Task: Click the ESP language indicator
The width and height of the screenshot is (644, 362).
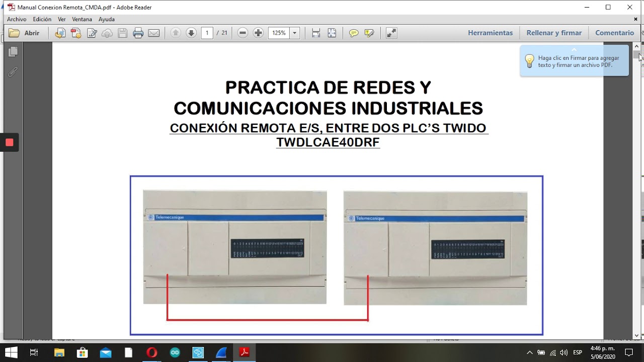Action: pos(578,352)
